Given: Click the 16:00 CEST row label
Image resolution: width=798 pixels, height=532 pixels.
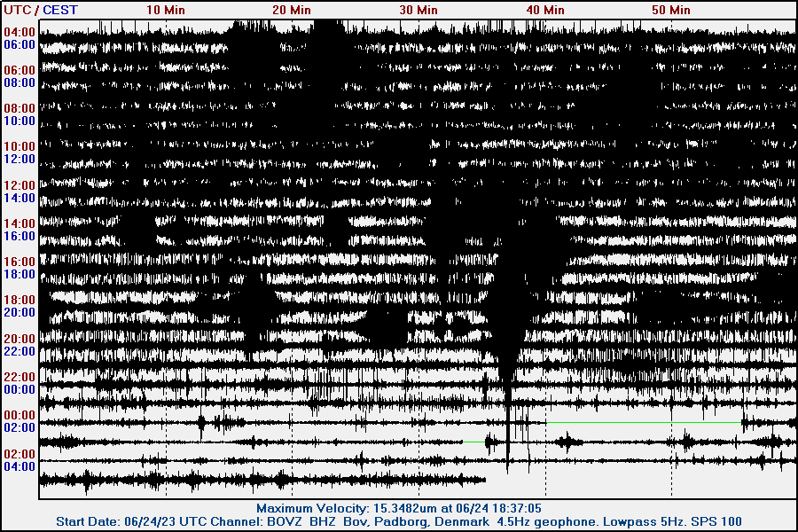Looking at the screenshot, I should point(20,236).
